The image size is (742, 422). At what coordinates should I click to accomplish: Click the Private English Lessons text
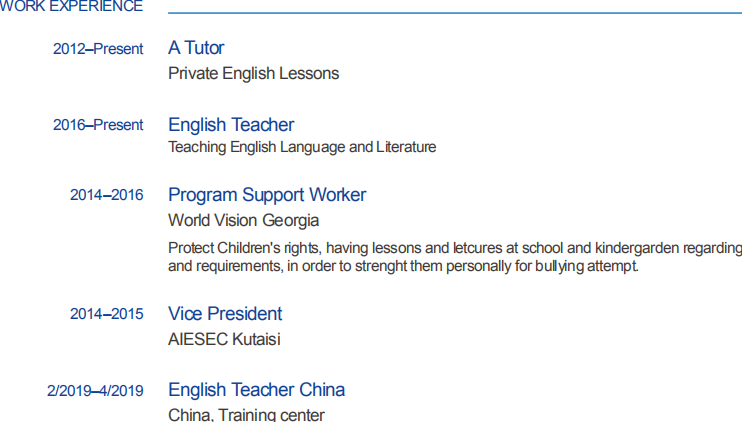point(253,73)
